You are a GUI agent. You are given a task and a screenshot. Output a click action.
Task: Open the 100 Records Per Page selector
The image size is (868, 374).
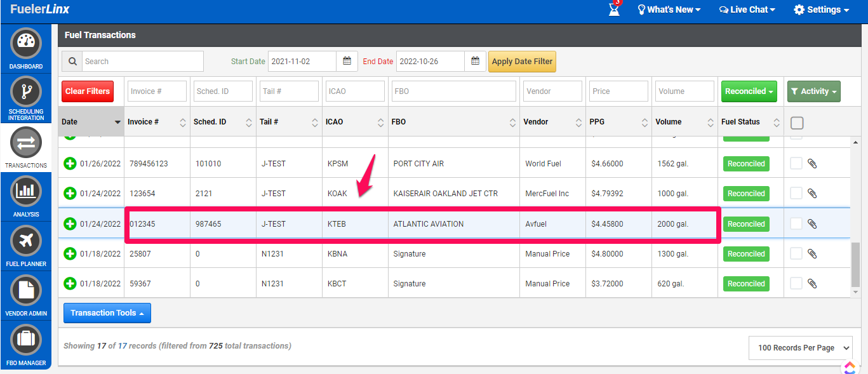coord(801,348)
